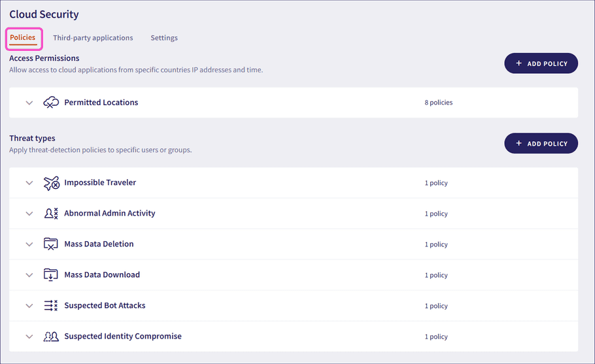Add policy under Access Permissions
The height and width of the screenshot is (364, 595).
541,63
